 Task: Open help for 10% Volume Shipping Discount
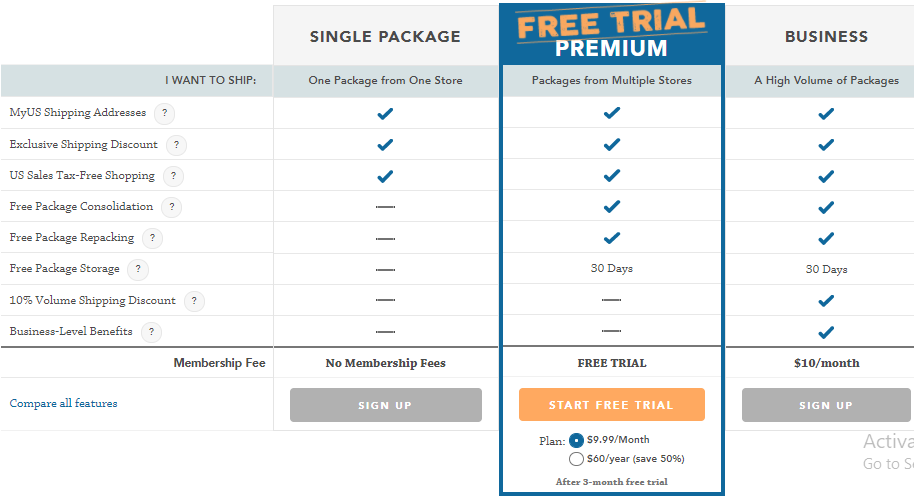(x=194, y=301)
